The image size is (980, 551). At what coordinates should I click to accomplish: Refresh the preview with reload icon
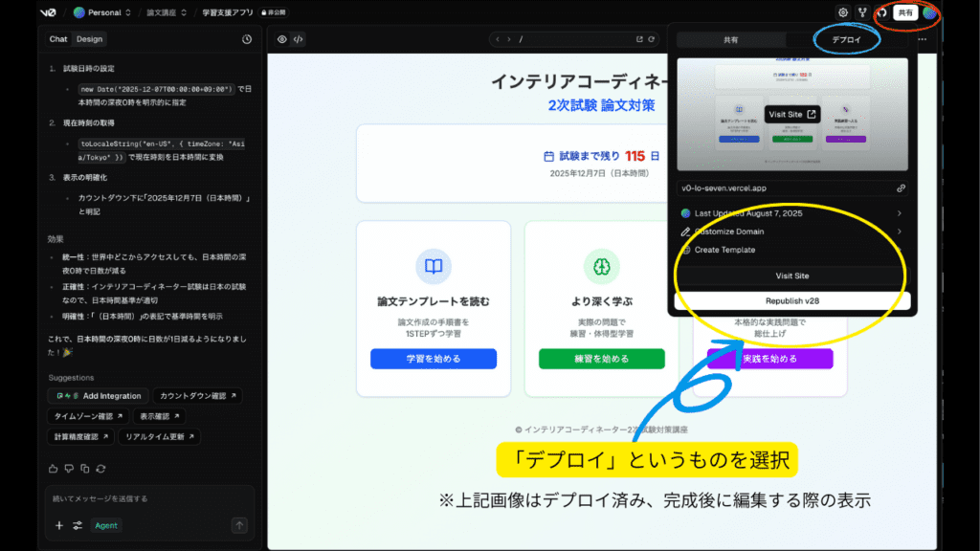click(x=653, y=39)
